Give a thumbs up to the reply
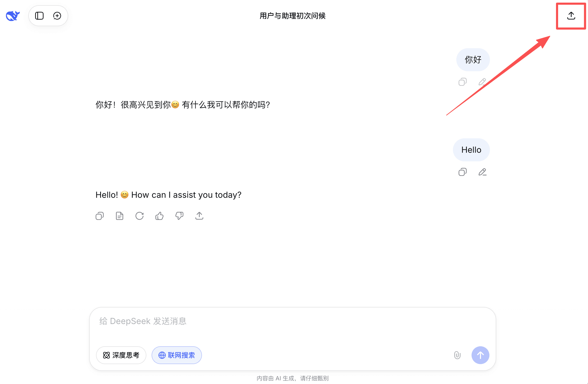Image resolution: width=588 pixels, height=384 pixels. point(159,216)
